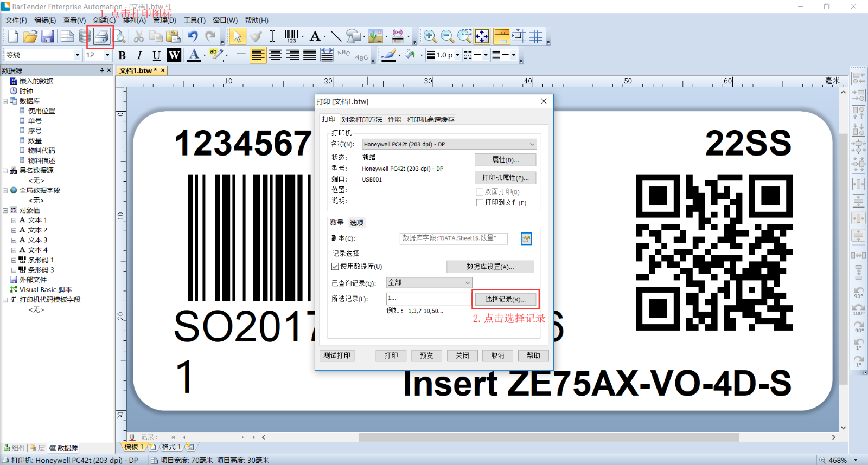Click the Print icon in the toolbar

[101, 36]
